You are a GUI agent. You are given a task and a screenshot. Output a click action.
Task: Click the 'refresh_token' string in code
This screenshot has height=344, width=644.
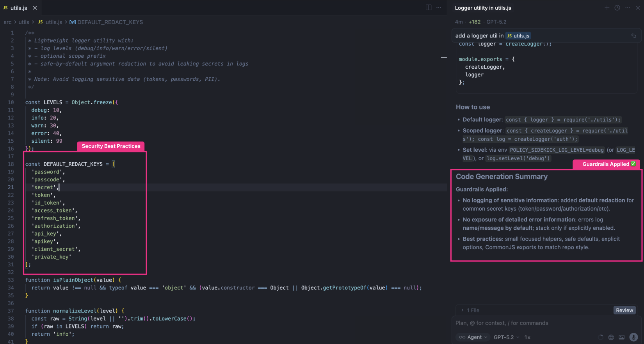click(x=55, y=218)
